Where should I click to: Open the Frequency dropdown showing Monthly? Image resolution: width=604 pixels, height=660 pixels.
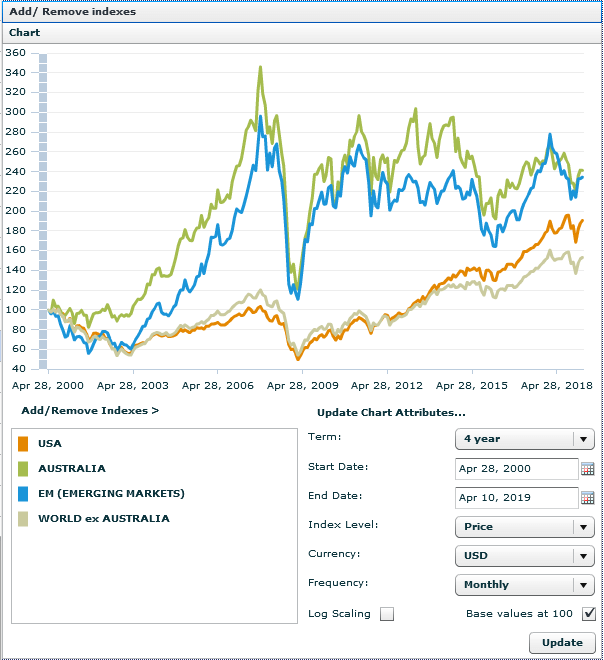[524, 585]
